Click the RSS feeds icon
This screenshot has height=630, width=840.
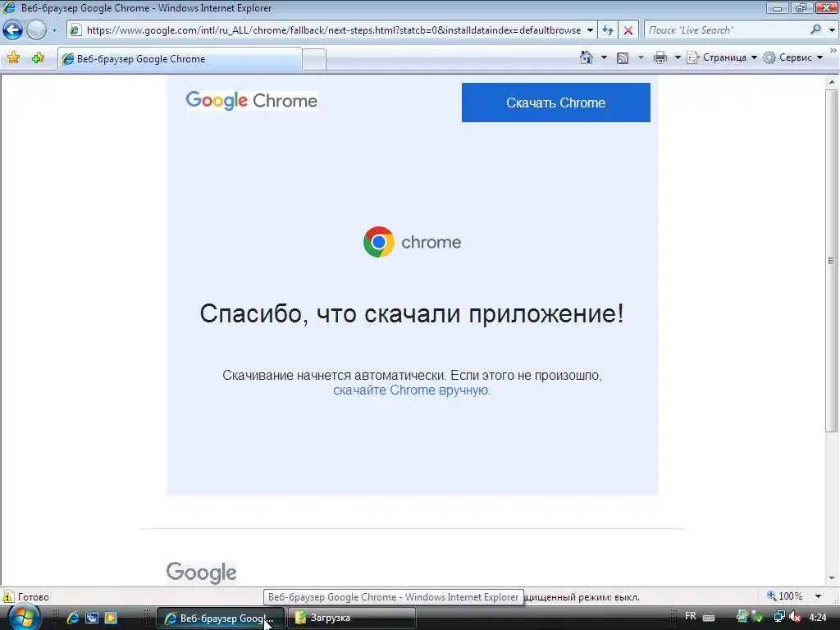tap(623, 58)
